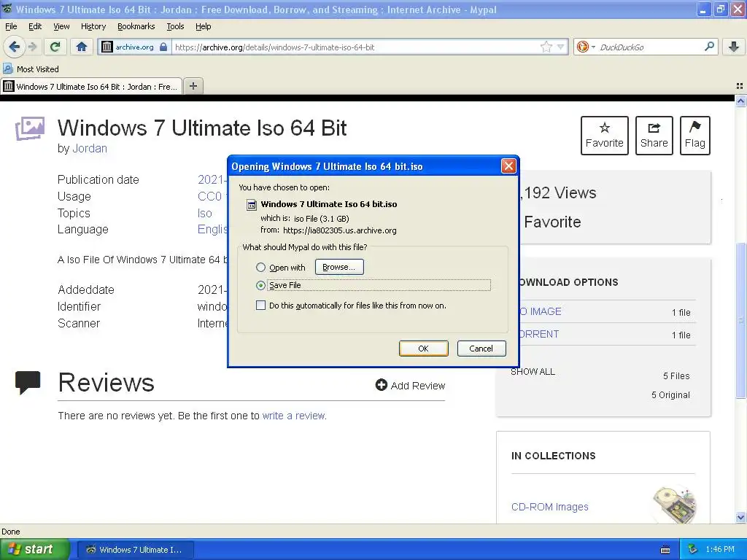
Task: Bookmark this page with the star icon
Action: (x=546, y=47)
